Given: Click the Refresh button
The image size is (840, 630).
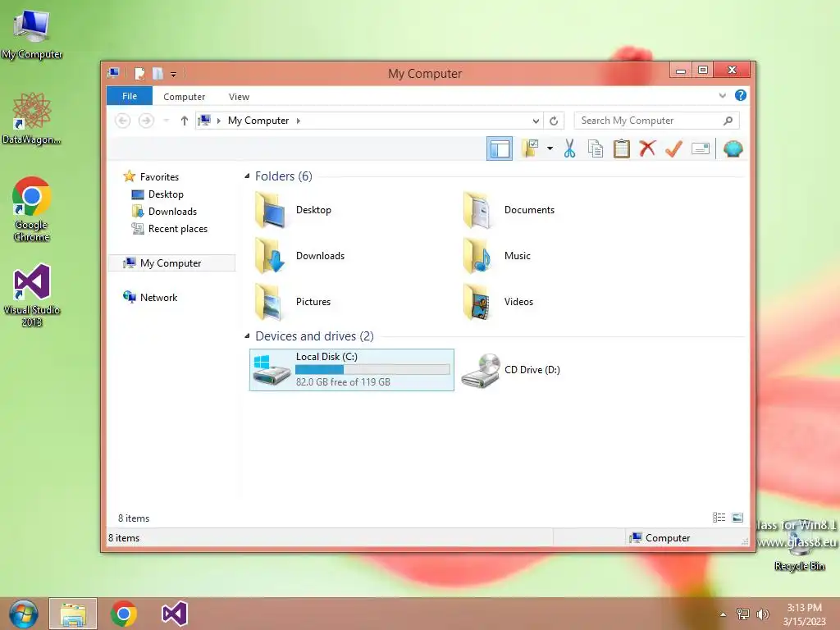Looking at the screenshot, I should [554, 121].
